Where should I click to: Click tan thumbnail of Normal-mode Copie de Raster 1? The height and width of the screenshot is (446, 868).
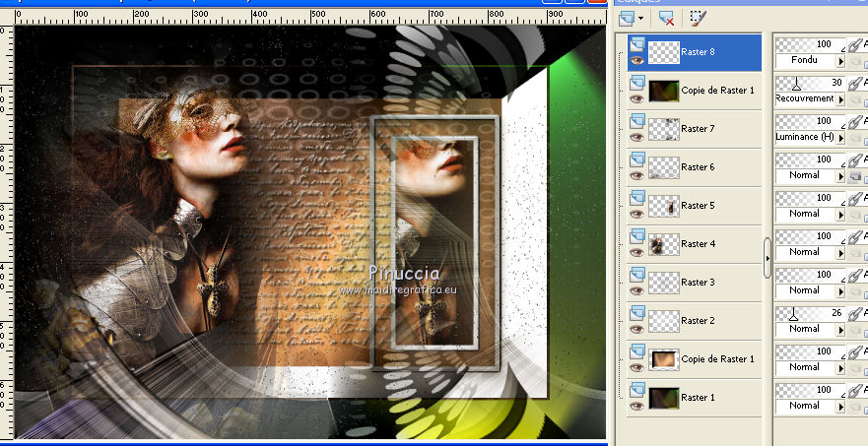point(664,359)
